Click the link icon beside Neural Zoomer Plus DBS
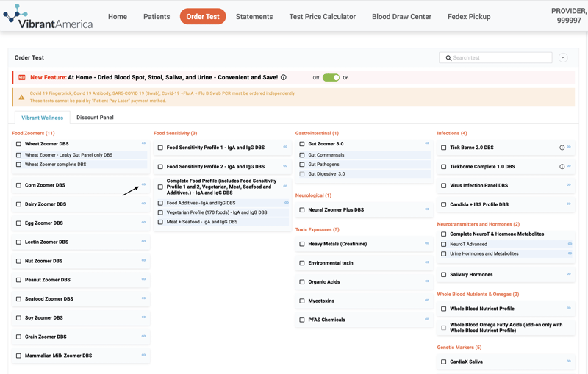Screen dimensions: 588x374 pos(427,209)
